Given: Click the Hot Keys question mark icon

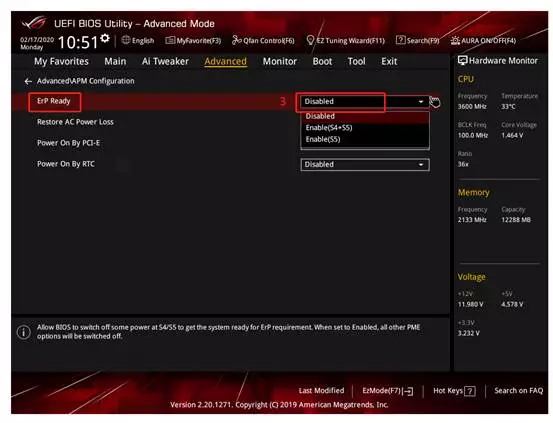Looking at the screenshot, I should [x=470, y=391].
